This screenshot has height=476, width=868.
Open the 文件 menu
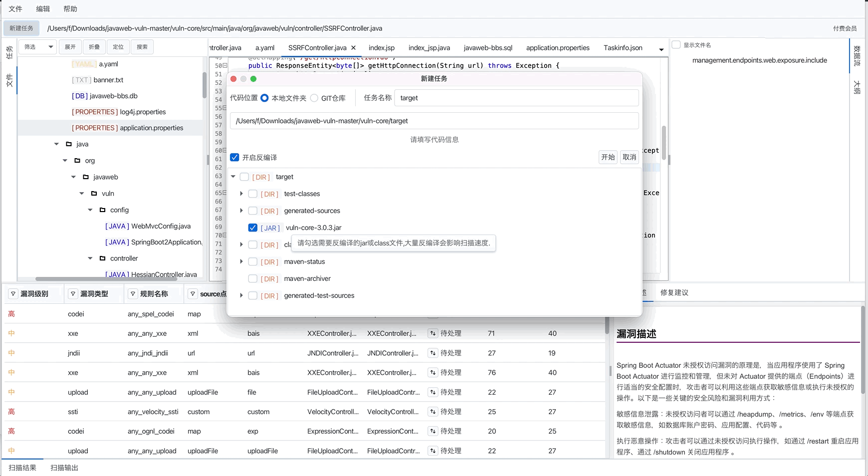(x=15, y=9)
